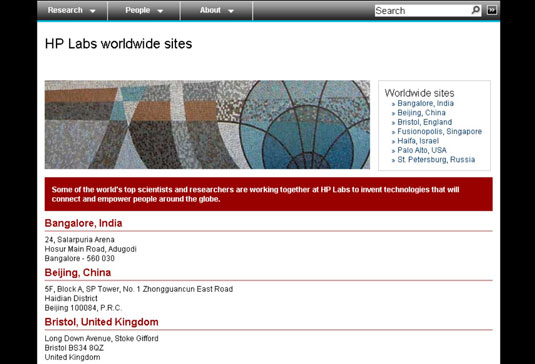Click the Bristol, United Kingdom section heading

(x=101, y=322)
